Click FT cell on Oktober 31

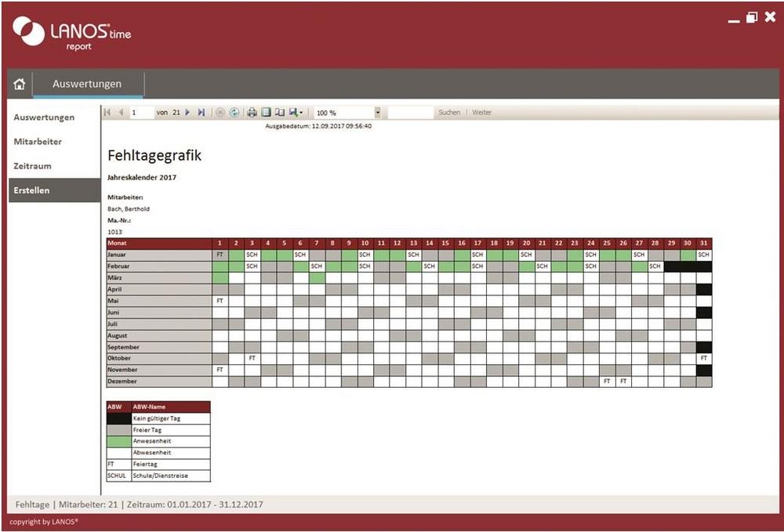tap(703, 358)
